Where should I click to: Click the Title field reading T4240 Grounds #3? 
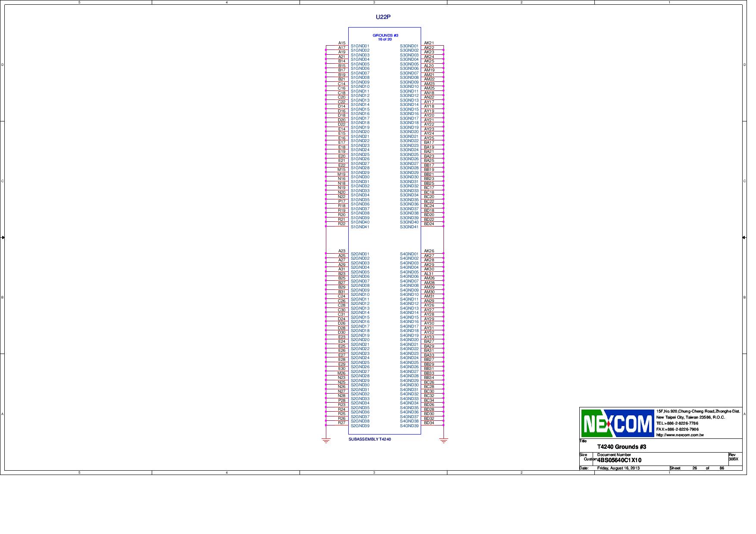tap(621, 447)
